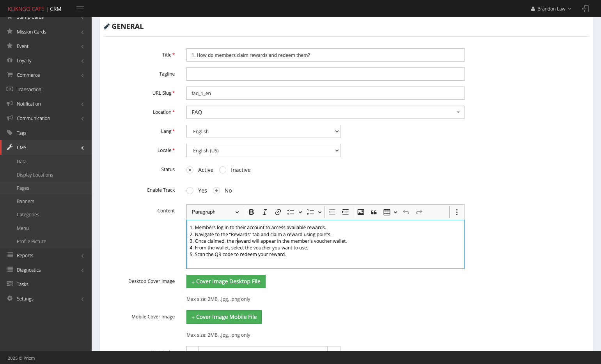Viewport: 601px width, 364px height.
Task: Expand the Reports sidebar section
Action: pos(46,255)
